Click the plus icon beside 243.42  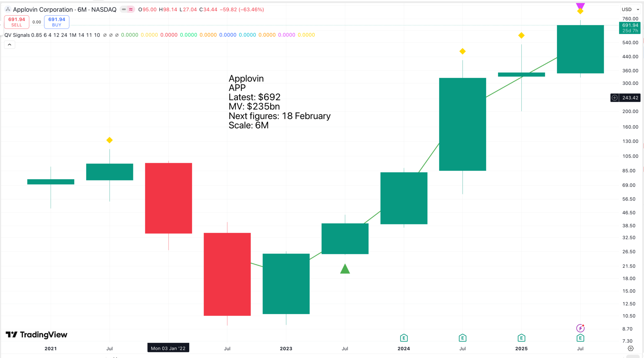tap(614, 98)
